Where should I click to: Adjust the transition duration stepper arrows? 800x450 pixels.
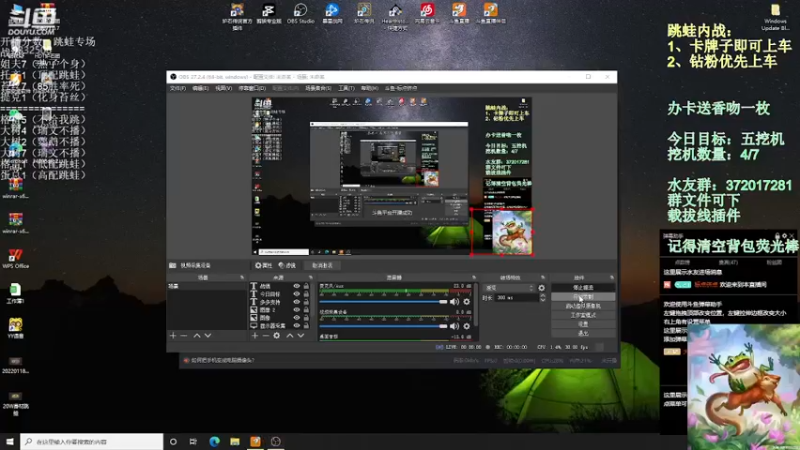(542, 297)
